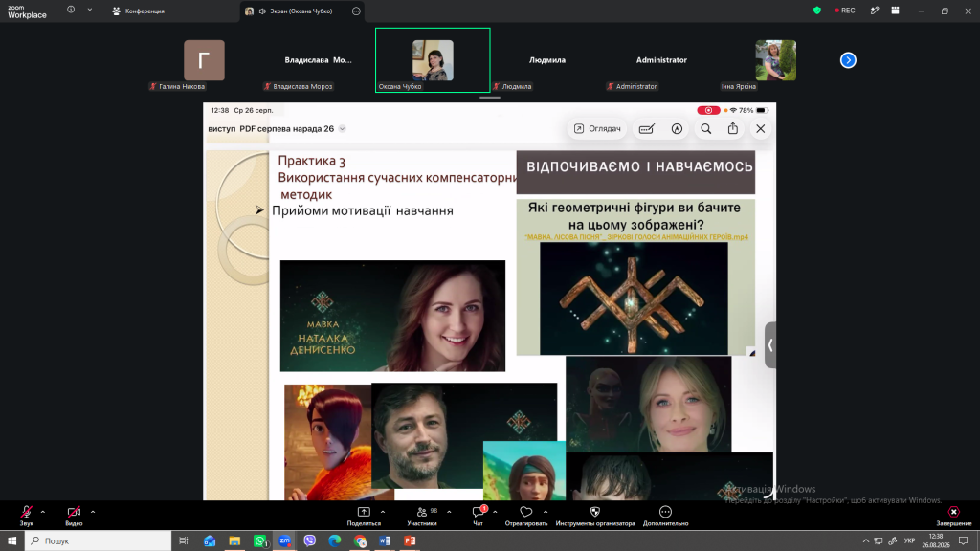Open WhatsApp from the taskbar

259,540
